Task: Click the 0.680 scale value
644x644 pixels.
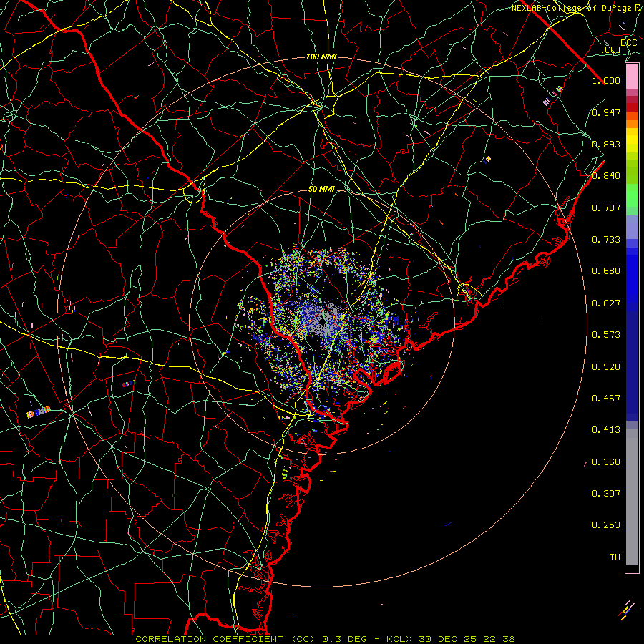Action: pos(606,271)
